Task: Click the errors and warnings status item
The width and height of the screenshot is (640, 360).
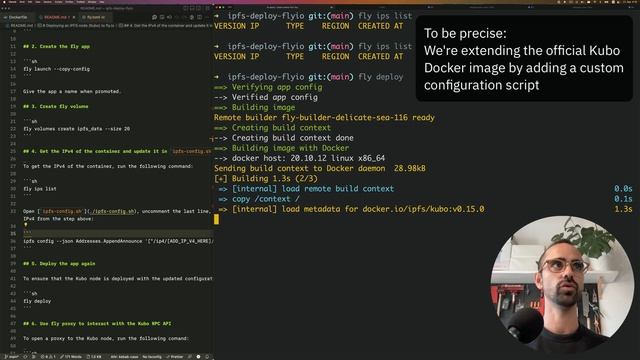Action: (x=48, y=357)
